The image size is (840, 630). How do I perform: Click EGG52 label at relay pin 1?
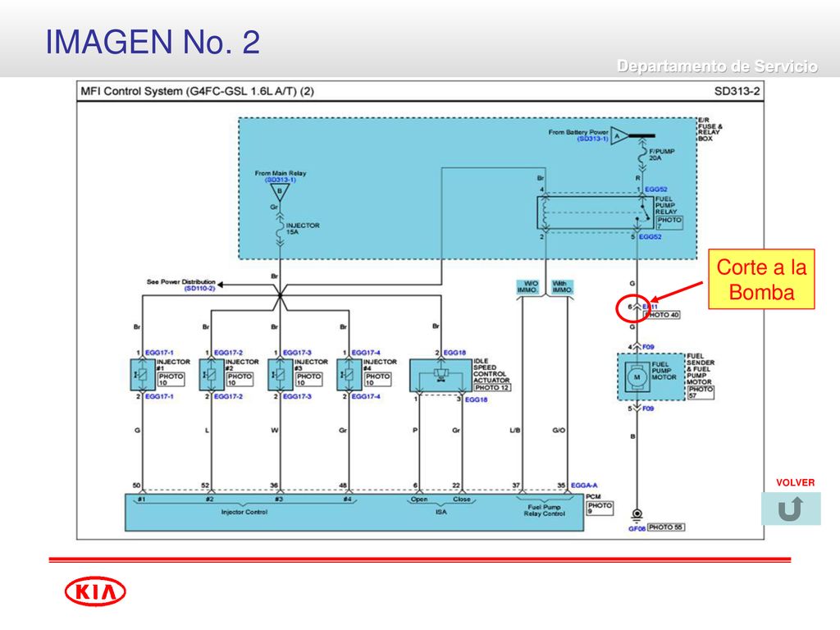coord(655,189)
